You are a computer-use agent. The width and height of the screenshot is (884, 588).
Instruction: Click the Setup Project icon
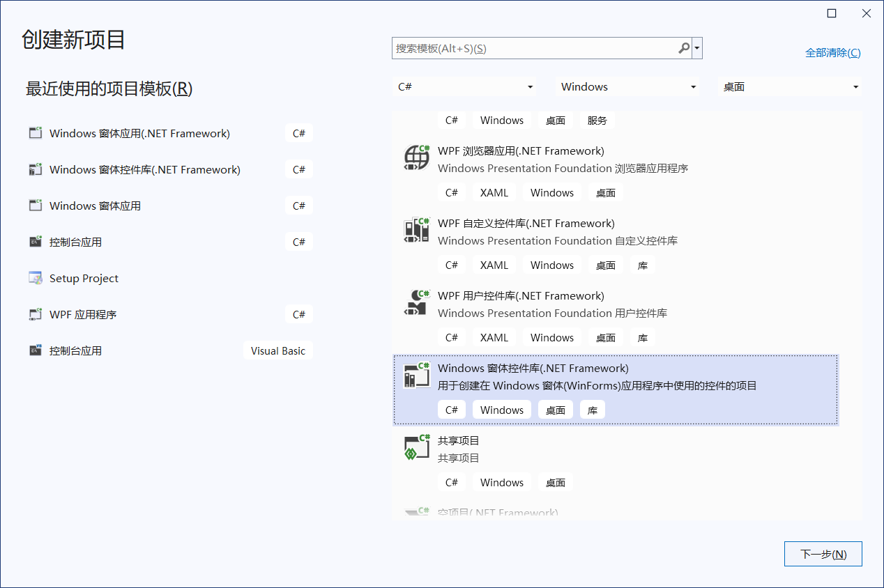[36, 278]
